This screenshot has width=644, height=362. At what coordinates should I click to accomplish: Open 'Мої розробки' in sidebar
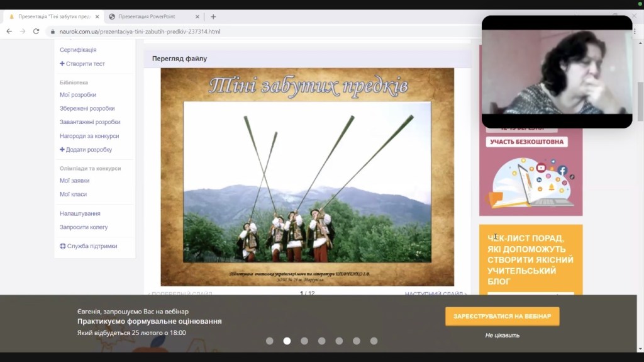pos(78,95)
